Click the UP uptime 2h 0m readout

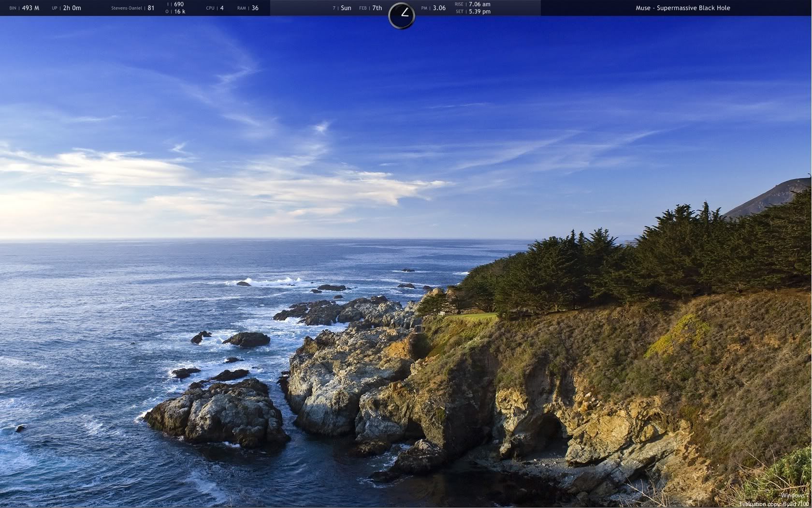click(72, 8)
